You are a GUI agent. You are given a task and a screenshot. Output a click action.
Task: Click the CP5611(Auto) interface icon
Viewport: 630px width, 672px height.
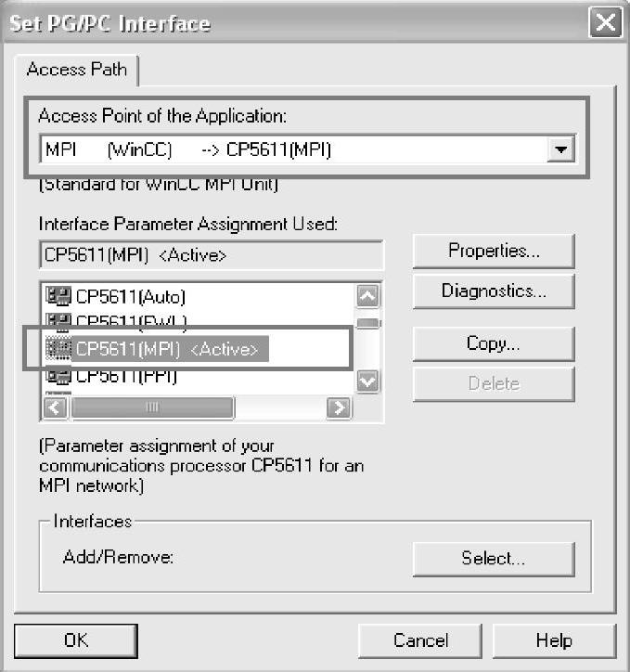pyautogui.click(x=59, y=297)
